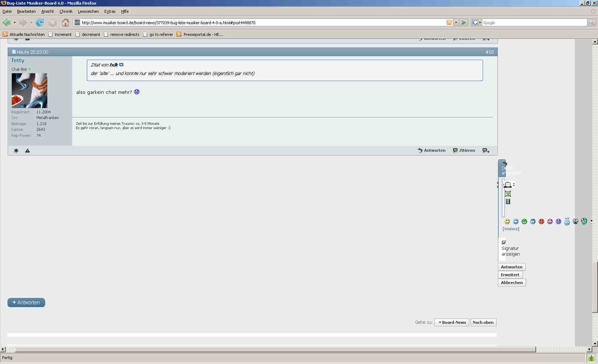Image resolution: width=598 pixels, height=364 pixels.
Task: Click the vertical scrollbar up arrow
Action: (595, 42)
